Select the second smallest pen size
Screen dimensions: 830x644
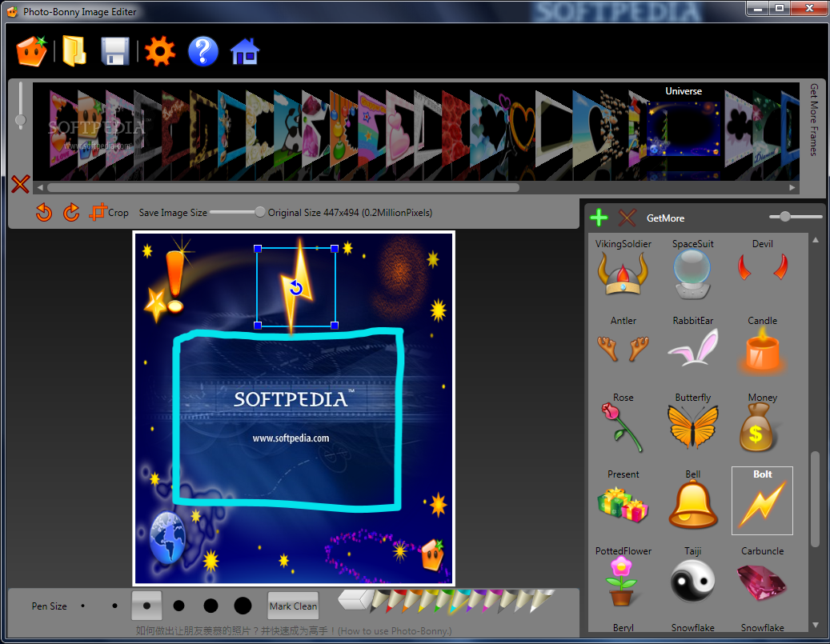115,606
